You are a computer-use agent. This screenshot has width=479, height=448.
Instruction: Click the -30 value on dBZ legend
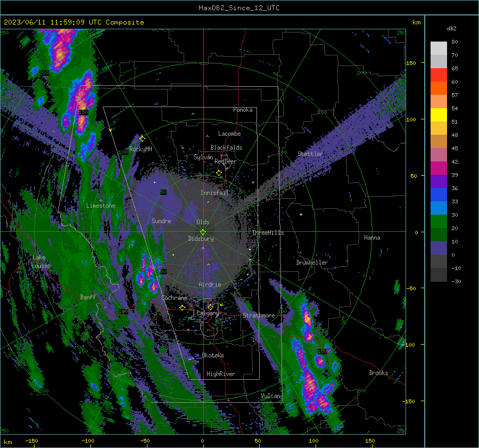[456, 281]
